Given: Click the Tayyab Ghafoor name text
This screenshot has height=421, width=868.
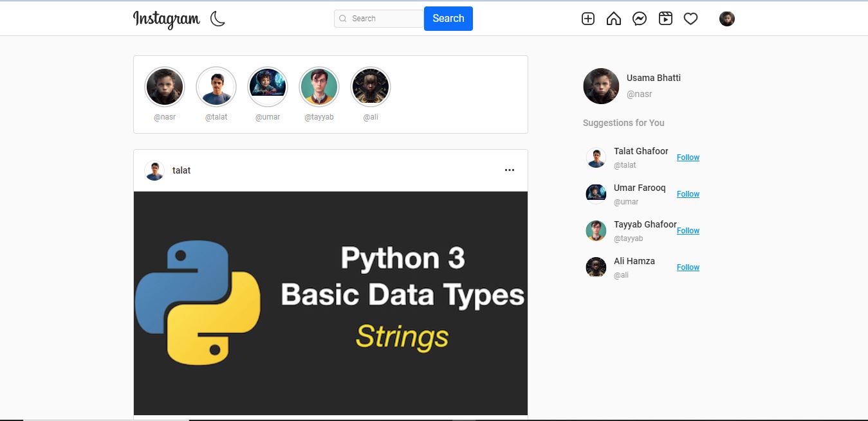Looking at the screenshot, I should pos(645,224).
